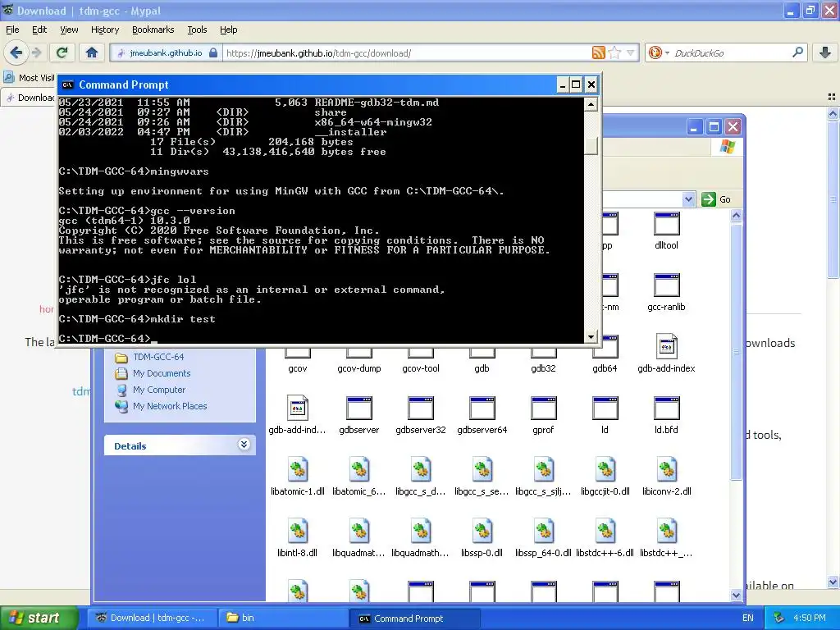Select the ld executable icon
This screenshot has width=840, height=630.
click(x=605, y=409)
